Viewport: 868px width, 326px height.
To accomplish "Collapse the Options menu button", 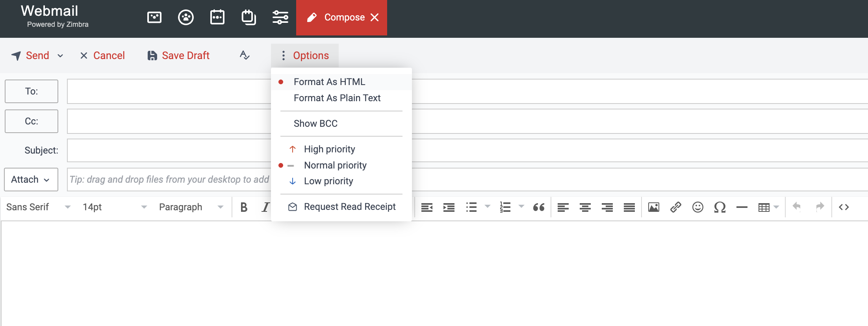I will 305,56.
